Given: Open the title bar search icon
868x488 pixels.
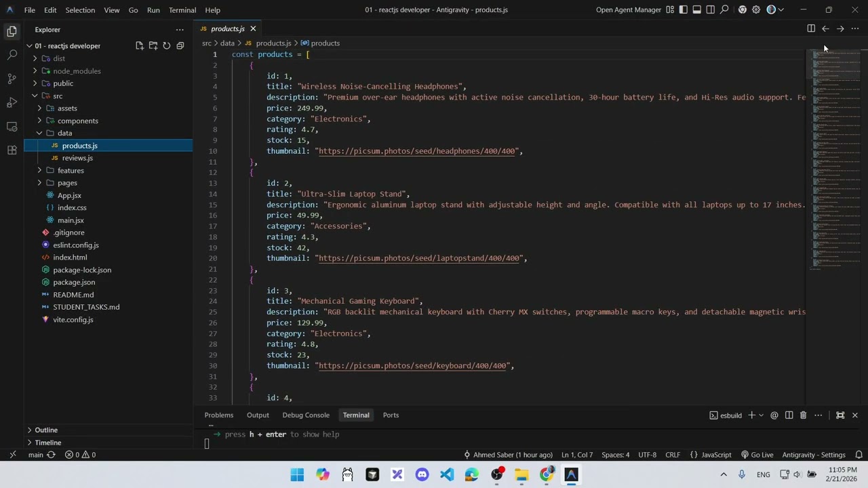Looking at the screenshot, I should 724,9.
